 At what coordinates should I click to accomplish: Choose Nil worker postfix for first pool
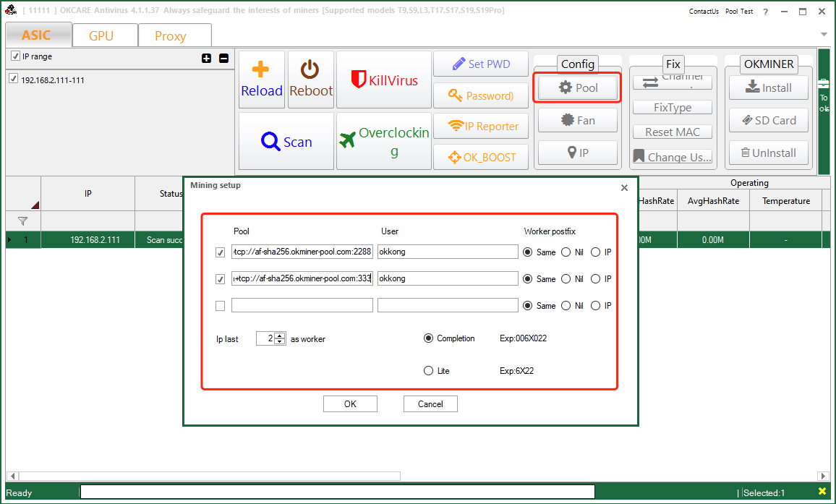[566, 252]
